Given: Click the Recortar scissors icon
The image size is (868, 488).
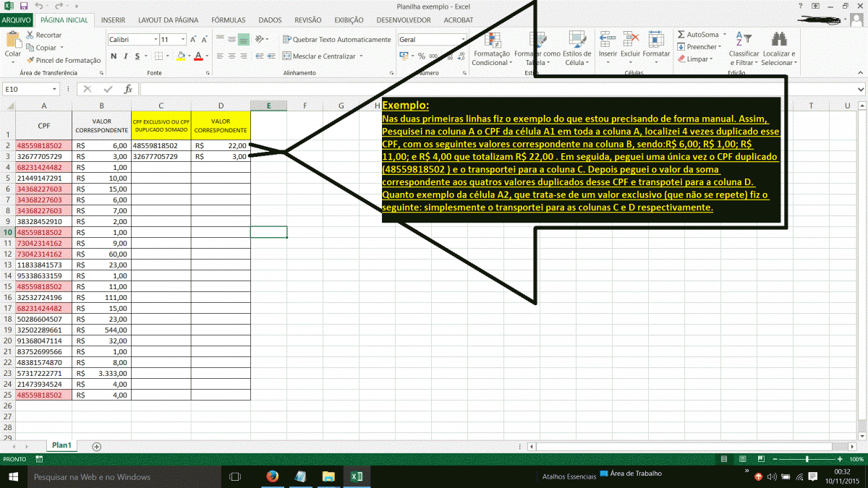Looking at the screenshot, I should pyautogui.click(x=29, y=35).
